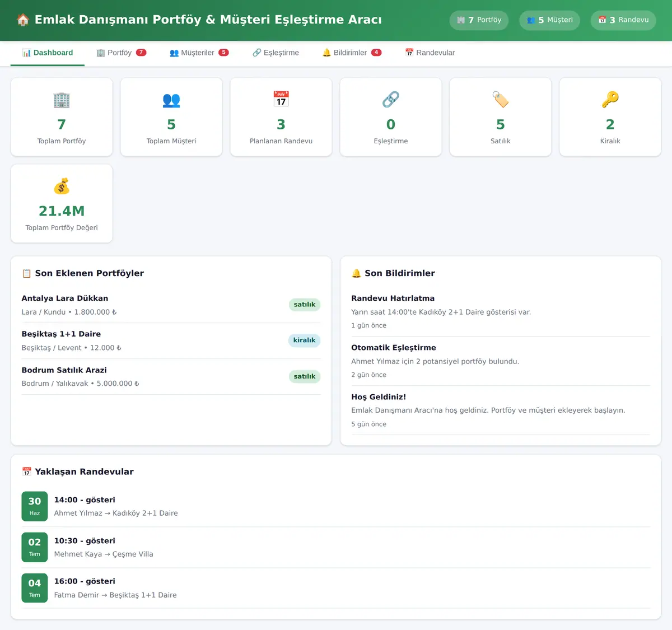Click the Mehmet Kaya → Çeşme Villa text
The height and width of the screenshot is (630, 672).
pos(104,554)
